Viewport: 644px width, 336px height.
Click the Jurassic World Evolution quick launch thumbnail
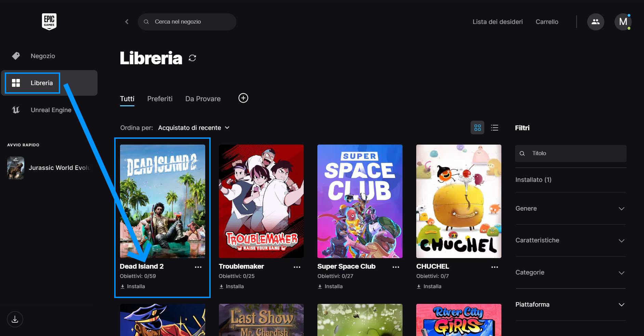(16, 168)
